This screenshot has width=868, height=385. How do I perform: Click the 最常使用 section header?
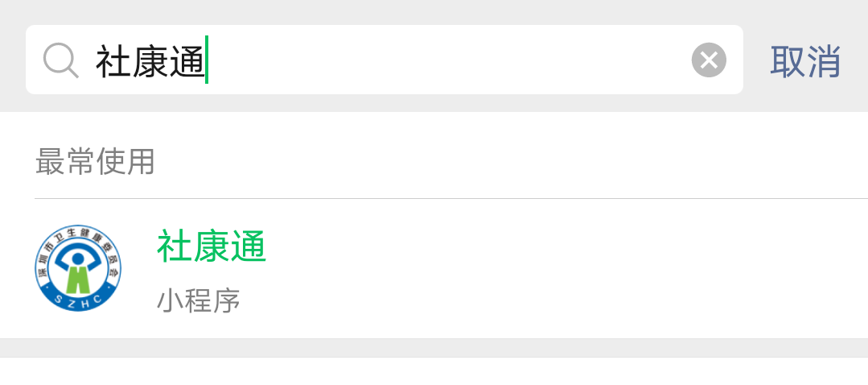(95, 162)
